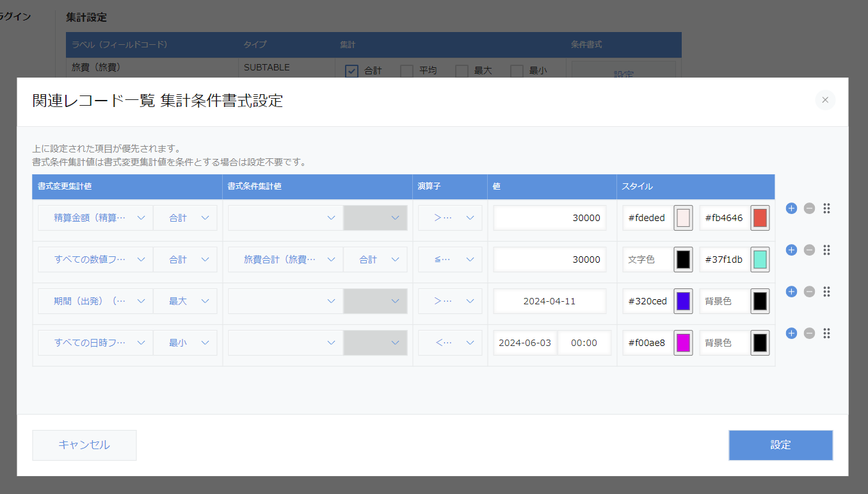The height and width of the screenshot is (494, 868).
Task: Click the キャンセル button
Action: pyautogui.click(x=84, y=445)
